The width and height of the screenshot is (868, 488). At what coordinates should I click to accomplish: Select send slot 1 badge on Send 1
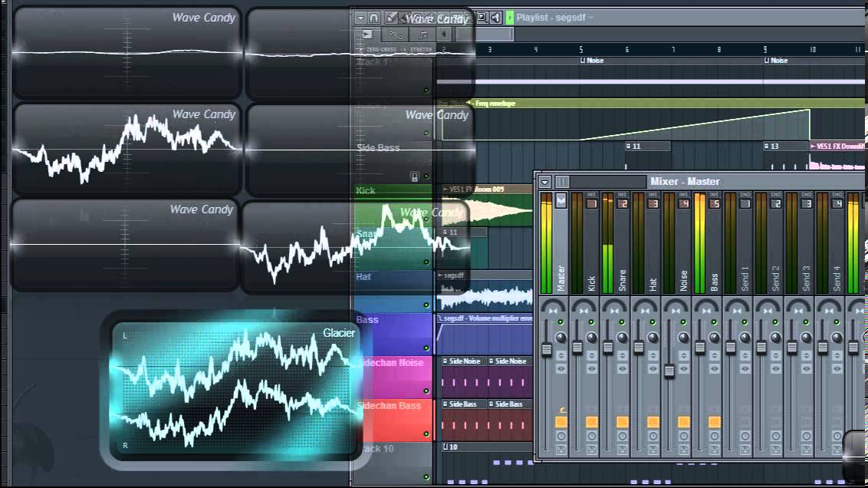pyautogui.click(x=745, y=203)
